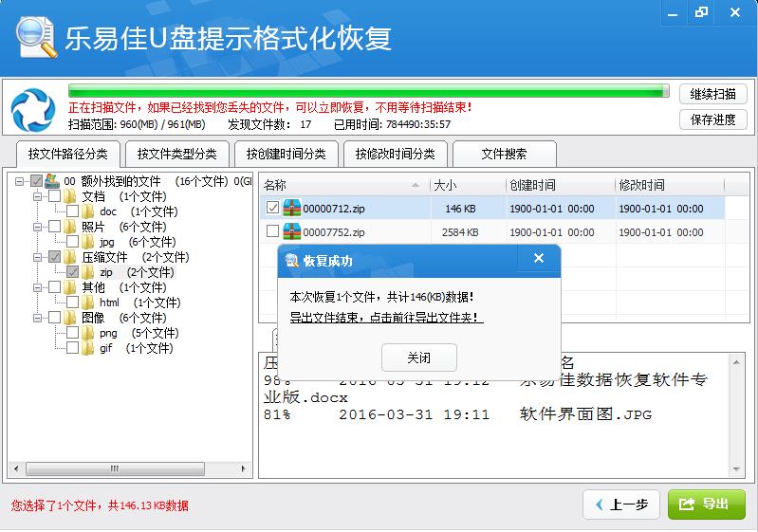
Task: Click the root drive icon for 额外找到的文件
Action: [52, 181]
